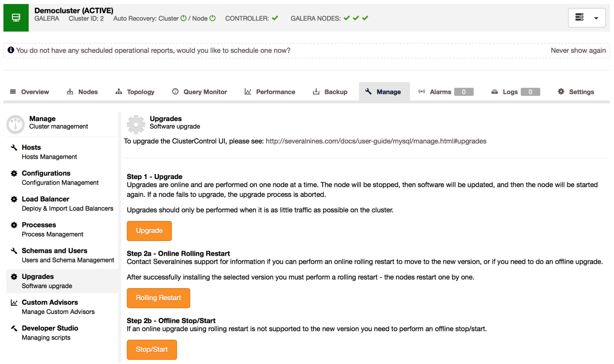This screenshot has height=364, width=614.
Task: Click the scheduled operational reports notice text
Action: point(153,50)
